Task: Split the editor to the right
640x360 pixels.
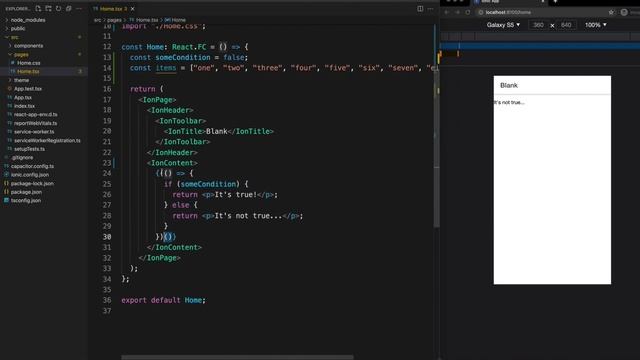Action: [420, 9]
